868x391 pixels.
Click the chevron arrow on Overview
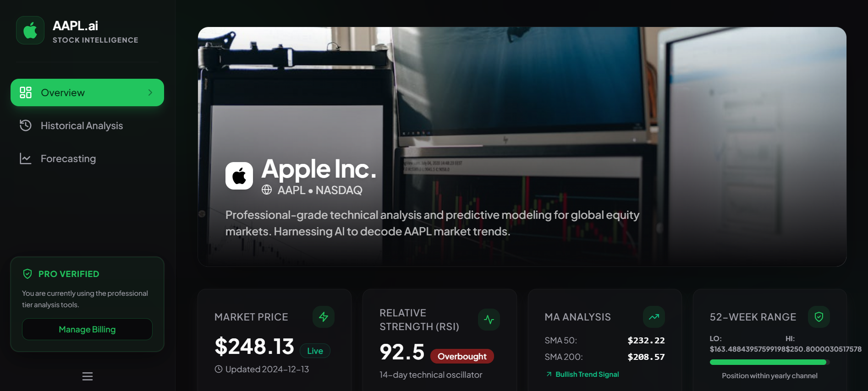click(150, 92)
